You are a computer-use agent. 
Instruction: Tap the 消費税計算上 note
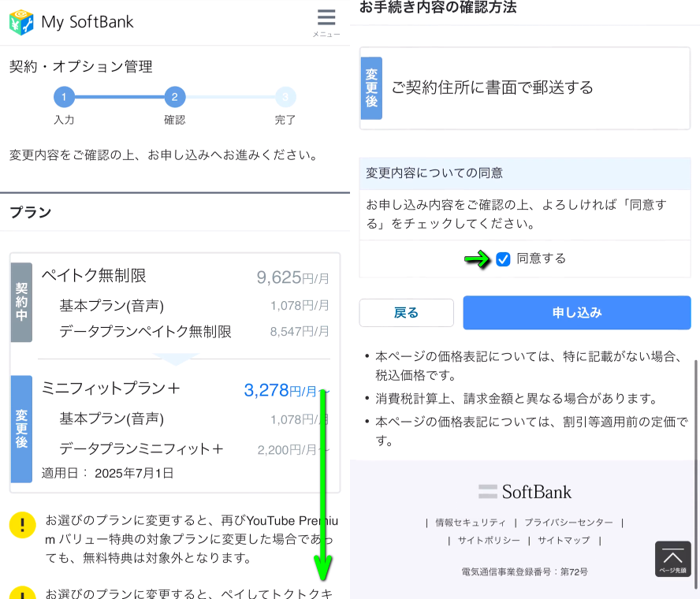click(516, 398)
